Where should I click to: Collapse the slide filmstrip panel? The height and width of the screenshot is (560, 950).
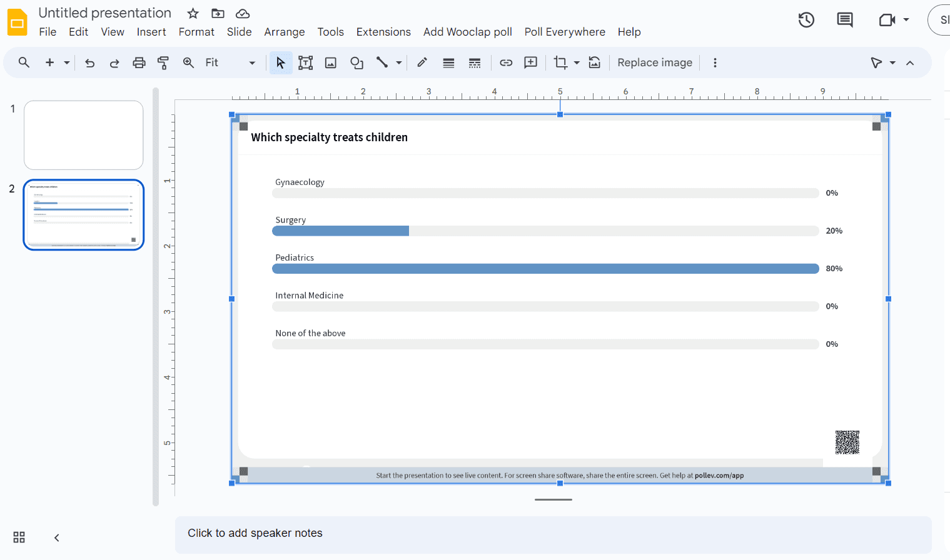pyautogui.click(x=56, y=537)
